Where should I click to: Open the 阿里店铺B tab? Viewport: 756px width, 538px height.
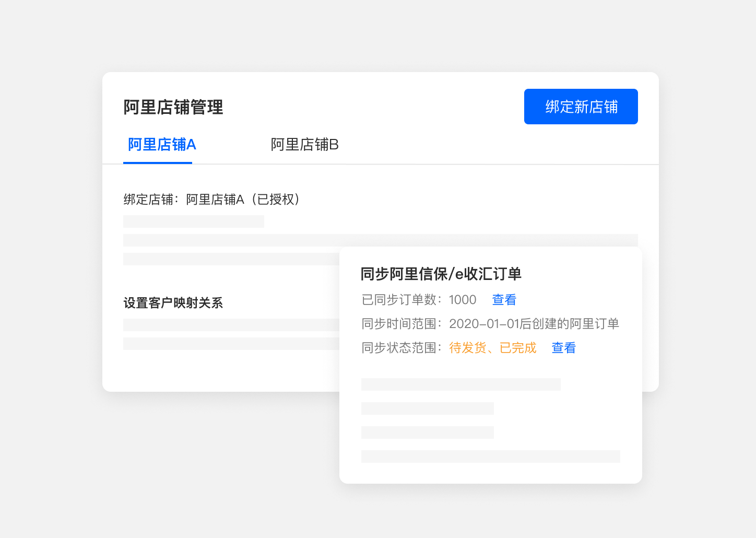[304, 145]
